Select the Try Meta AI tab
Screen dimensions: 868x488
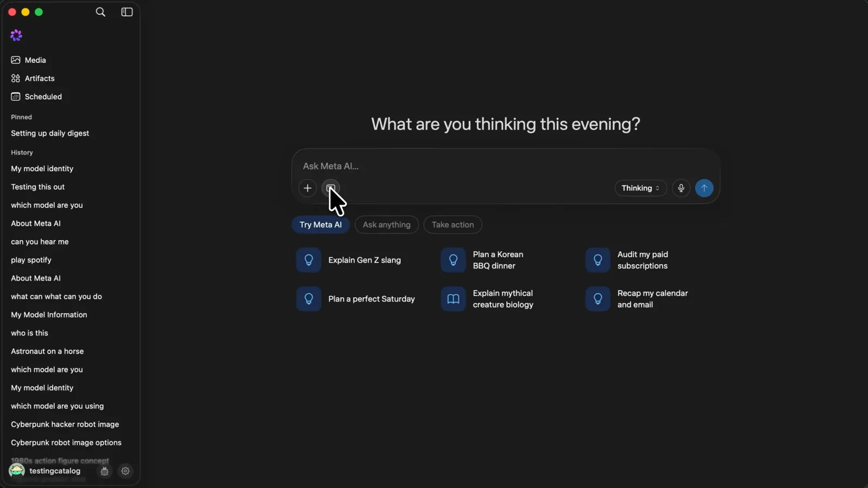click(x=321, y=225)
